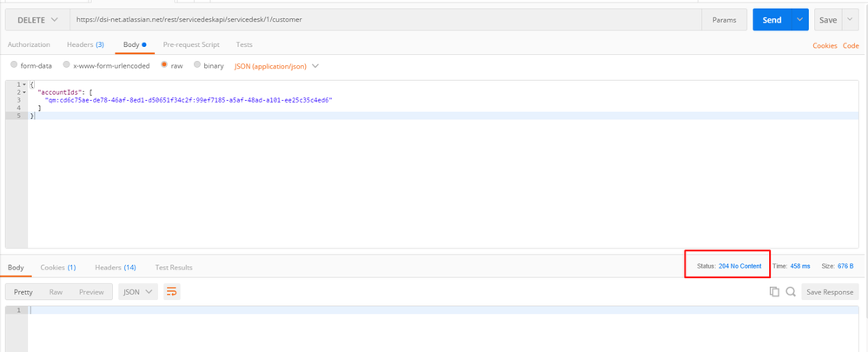Screen dimensions: 868x352
Task: Send the request
Action: point(772,19)
